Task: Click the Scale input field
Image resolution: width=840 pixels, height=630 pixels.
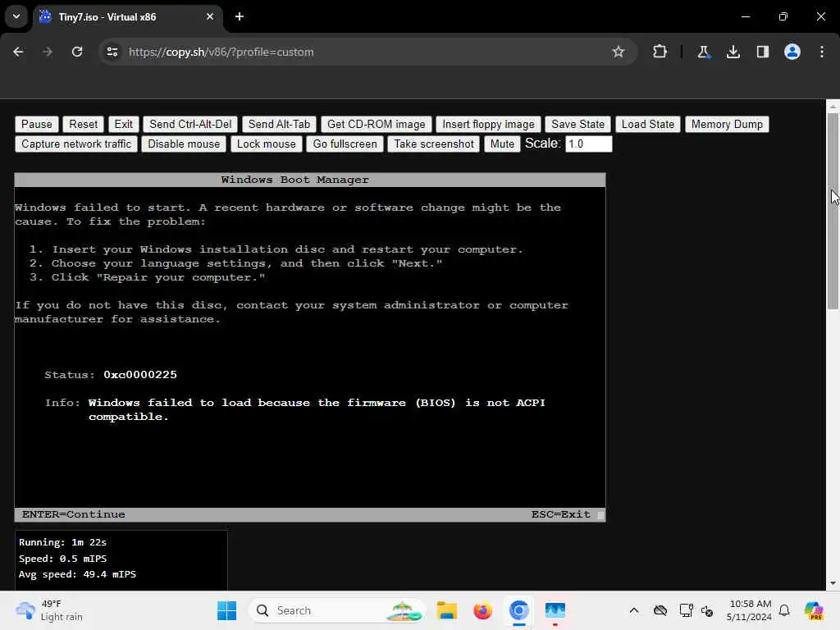Action: click(x=588, y=144)
